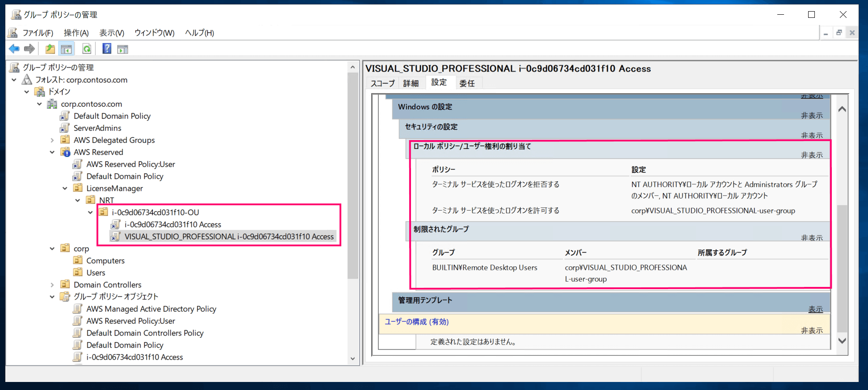The image size is (868, 390).
Task: Expand the AWS Delegated Groups node
Action: tap(52, 140)
